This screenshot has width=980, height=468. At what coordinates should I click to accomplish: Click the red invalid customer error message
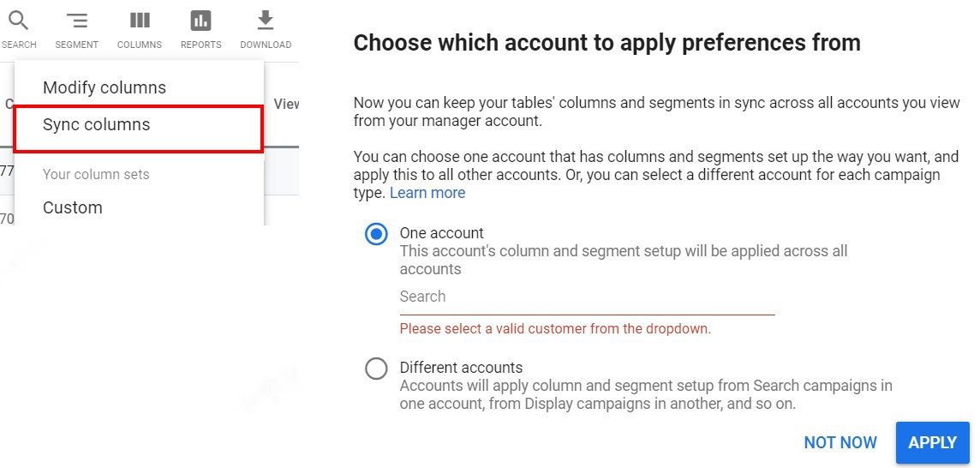pos(555,328)
